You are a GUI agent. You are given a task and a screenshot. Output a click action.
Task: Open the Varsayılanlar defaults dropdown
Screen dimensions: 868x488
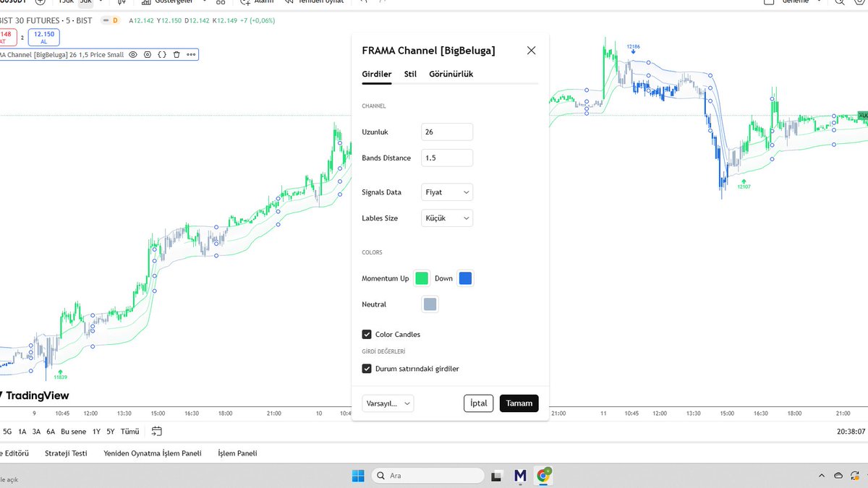point(388,403)
